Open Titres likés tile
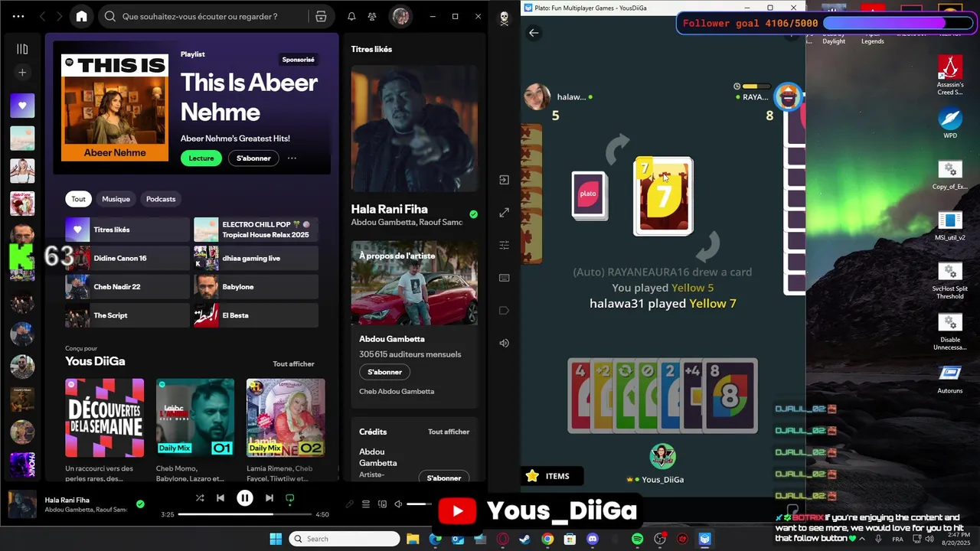 coord(127,230)
